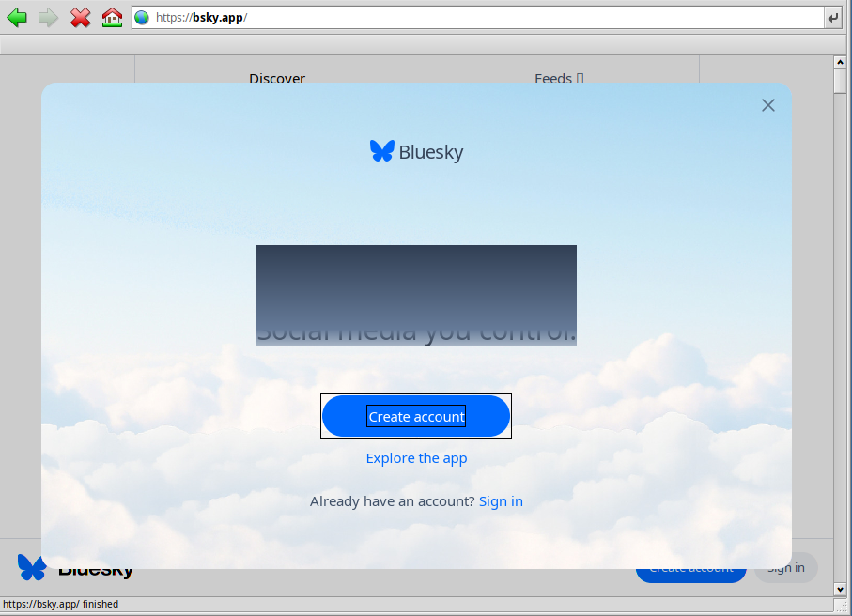Screen dimensions: 852x616
Task: Follow the Explore the app link
Action: tap(416, 458)
